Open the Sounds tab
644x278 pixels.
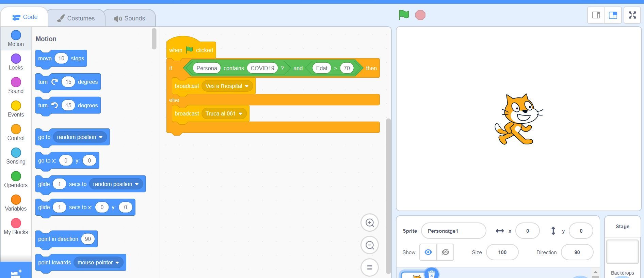point(129,18)
